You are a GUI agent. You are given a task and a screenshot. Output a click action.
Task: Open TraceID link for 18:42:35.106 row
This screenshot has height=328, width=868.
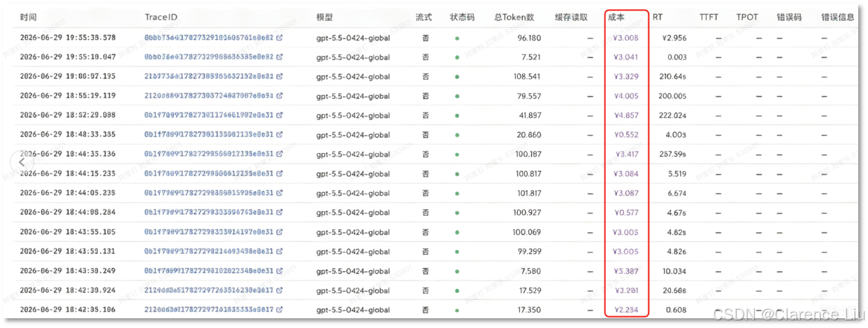pos(209,309)
